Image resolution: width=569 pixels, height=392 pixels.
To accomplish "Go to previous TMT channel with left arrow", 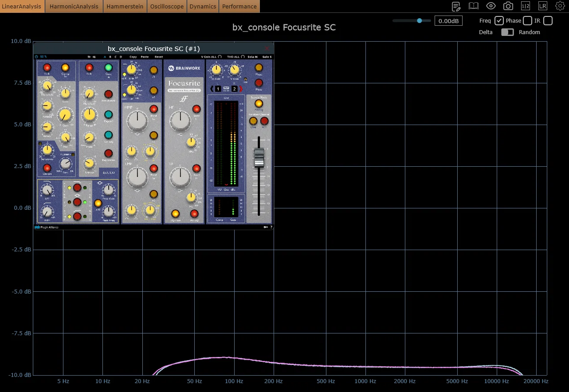I will click(x=212, y=89).
